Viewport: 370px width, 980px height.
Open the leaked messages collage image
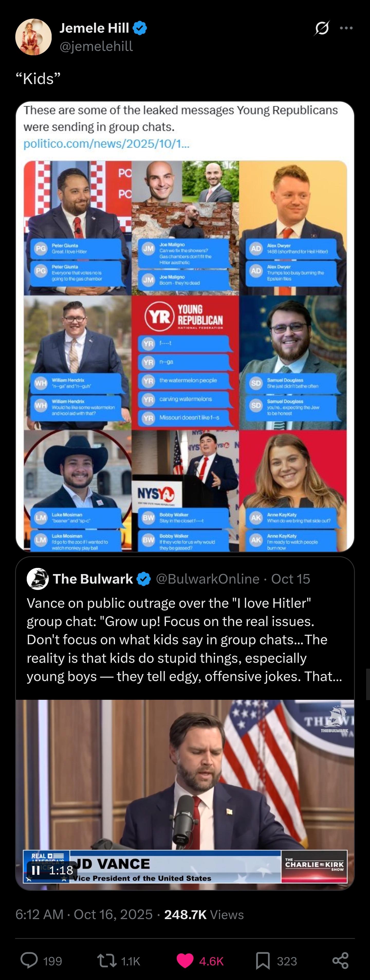point(185,356)
